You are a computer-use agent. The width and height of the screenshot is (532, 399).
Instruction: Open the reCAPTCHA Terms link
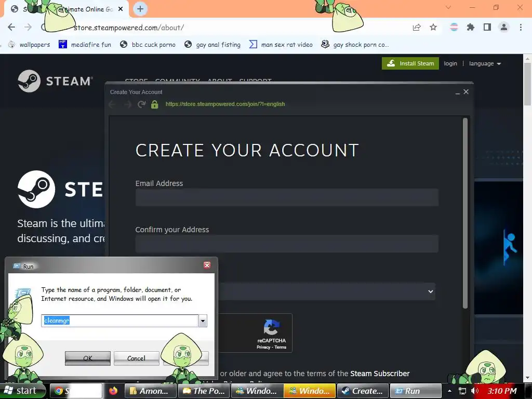280,347
